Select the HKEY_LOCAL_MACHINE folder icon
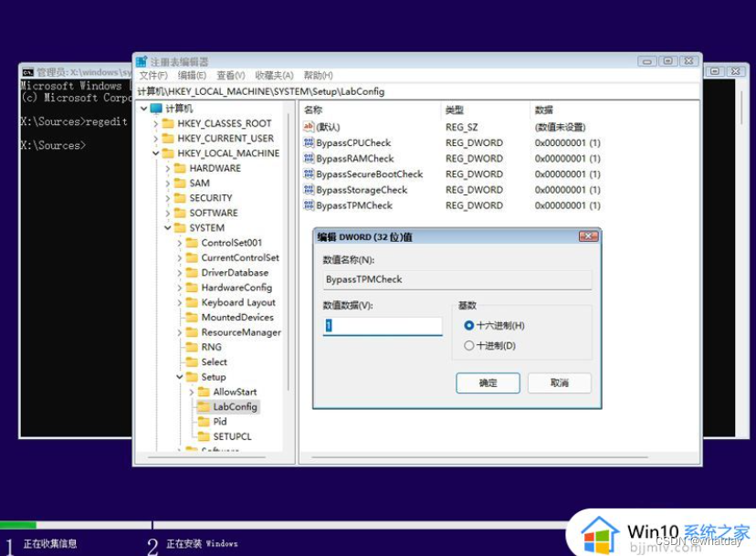The height and width of the screenshot is (556, 756). pyautogui.click(x=168, y=153)
